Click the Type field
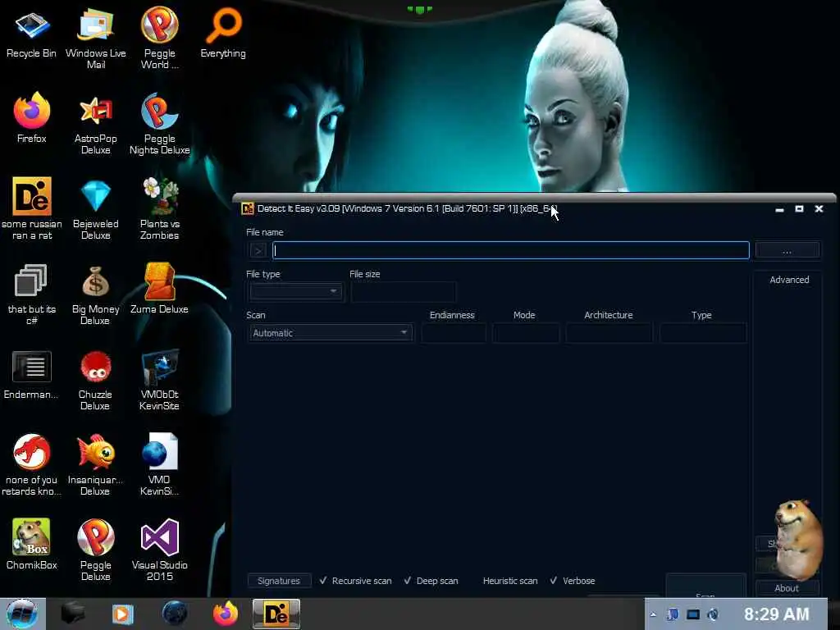This screenshot has width=840, height=630. [x=703, y=333]
